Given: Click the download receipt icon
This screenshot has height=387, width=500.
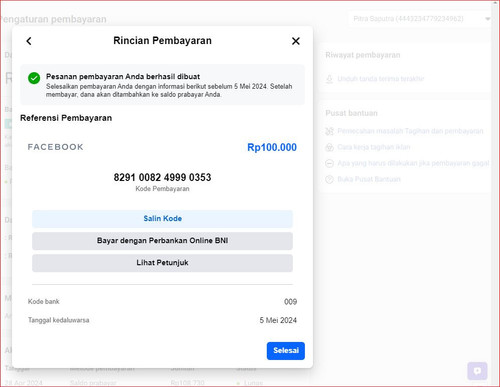Looking at the screenshot, I should coord(329,79).
